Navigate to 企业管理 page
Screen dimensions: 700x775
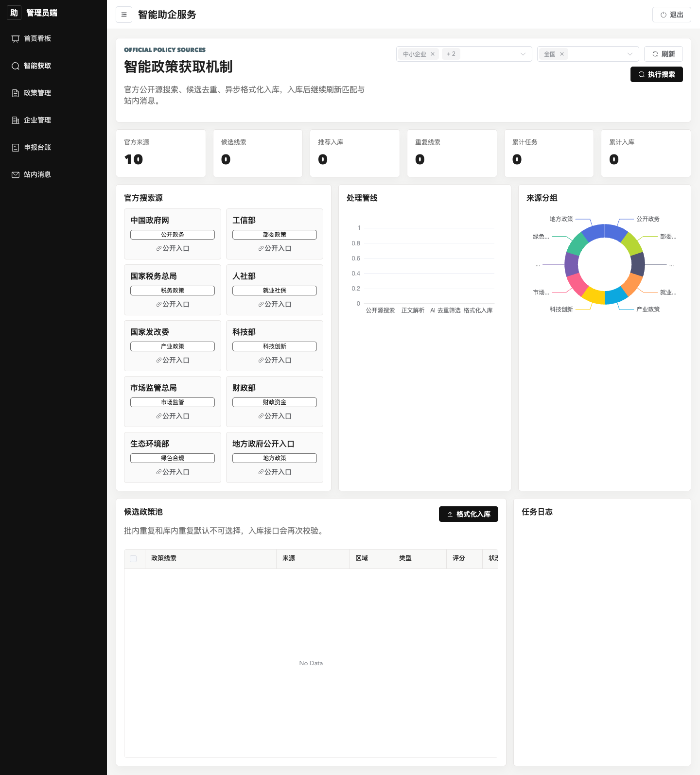point(53,120)
